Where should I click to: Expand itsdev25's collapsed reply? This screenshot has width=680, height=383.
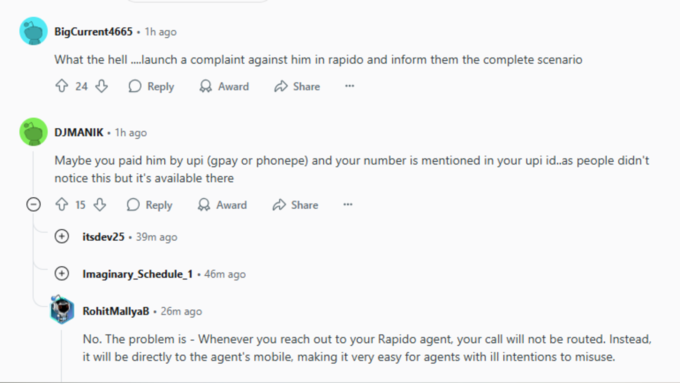(x=62, y=236)
